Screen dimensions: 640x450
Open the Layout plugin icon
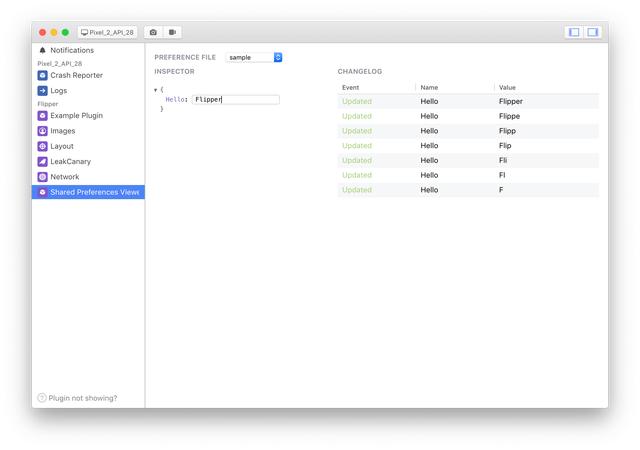point(42,146)
